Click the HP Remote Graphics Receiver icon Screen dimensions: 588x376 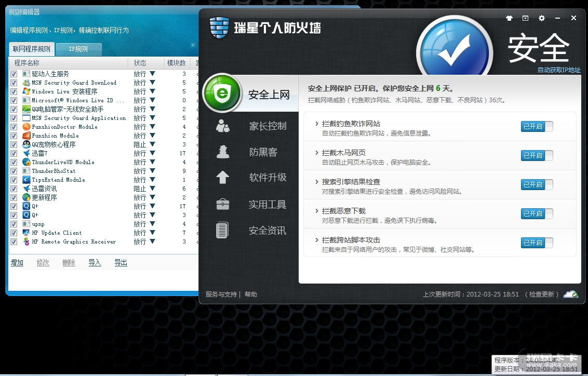pyautogui.click(x=26, y=241)
